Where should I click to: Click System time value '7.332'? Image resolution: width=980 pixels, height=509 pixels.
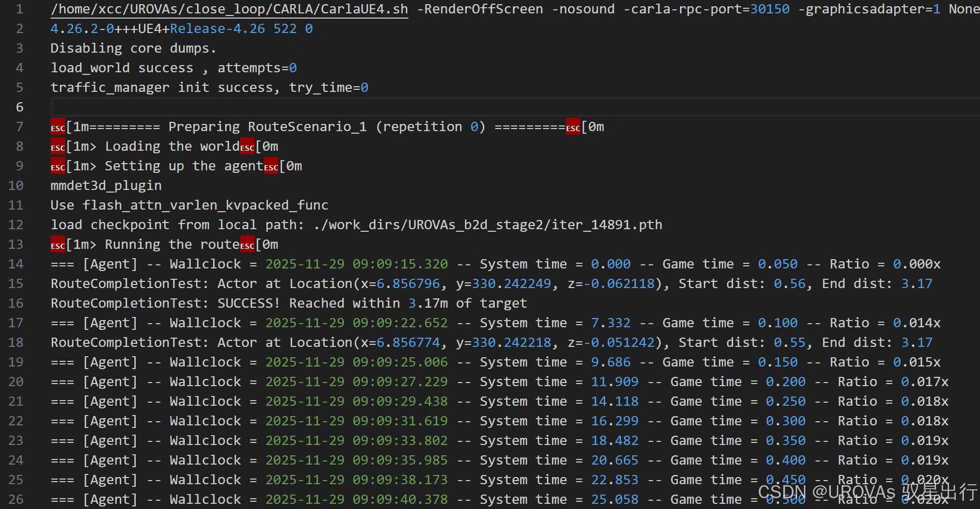coord(611,323)
